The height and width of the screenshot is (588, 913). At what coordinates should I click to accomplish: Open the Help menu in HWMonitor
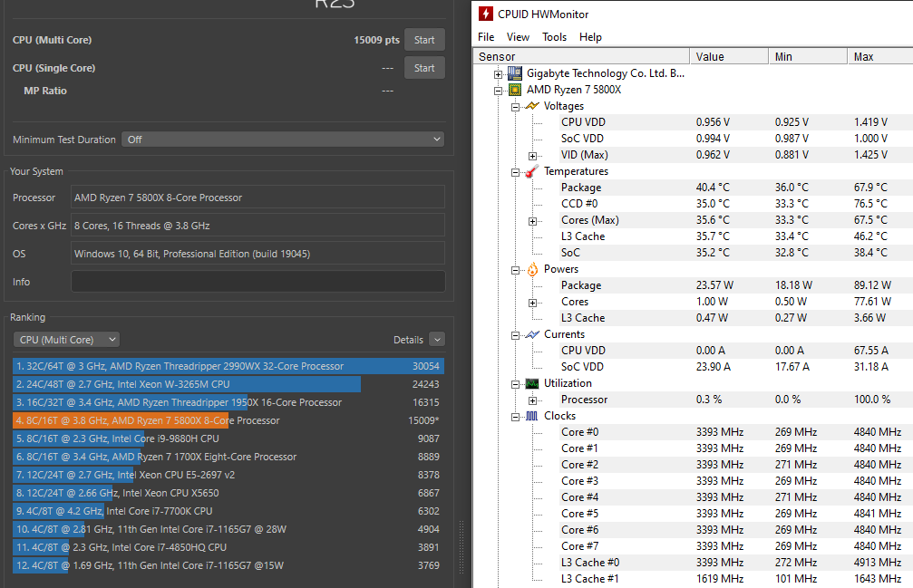pos(590,37)
